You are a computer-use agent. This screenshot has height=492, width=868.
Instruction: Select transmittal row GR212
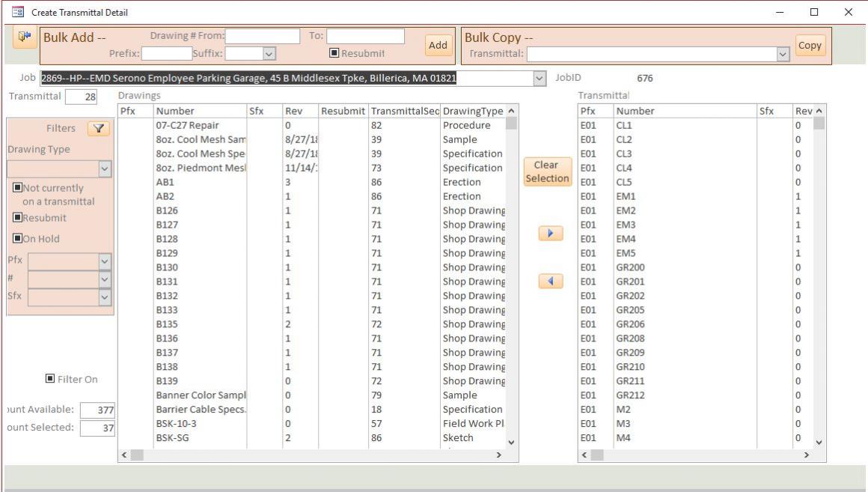coord(696,395)
